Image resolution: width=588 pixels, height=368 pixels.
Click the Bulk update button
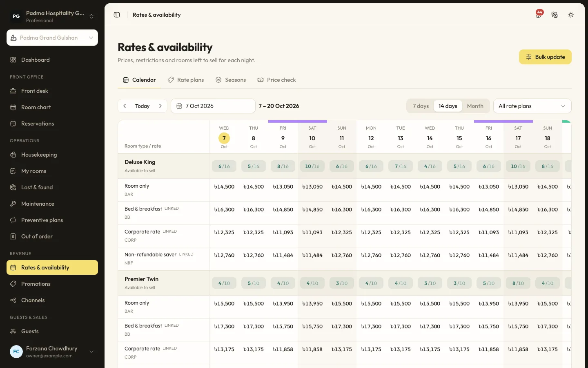click(545, 57)
